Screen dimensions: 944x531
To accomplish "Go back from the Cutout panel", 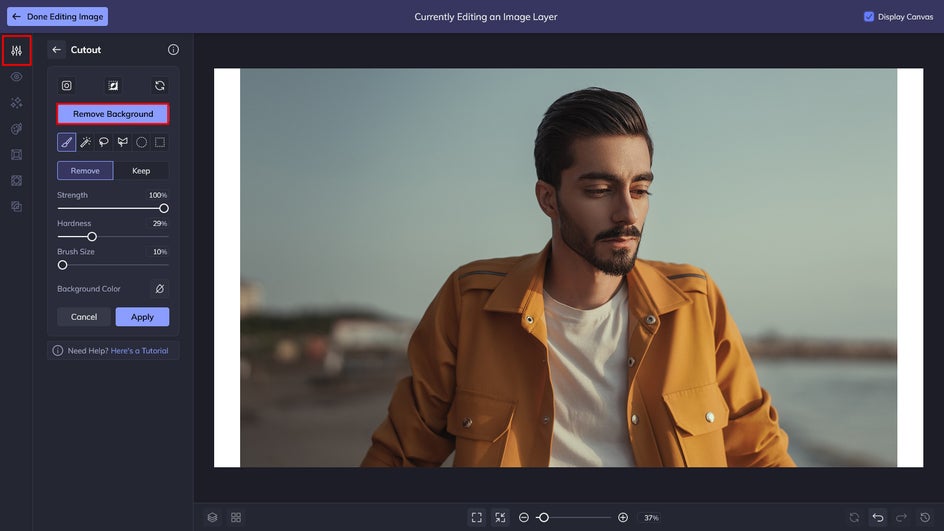I will point(57,50).
